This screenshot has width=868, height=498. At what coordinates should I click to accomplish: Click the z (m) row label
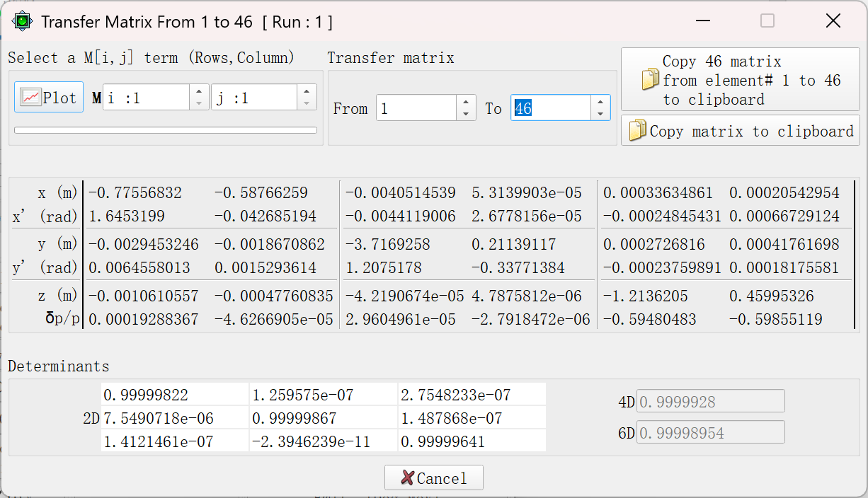tap(58, 296)
